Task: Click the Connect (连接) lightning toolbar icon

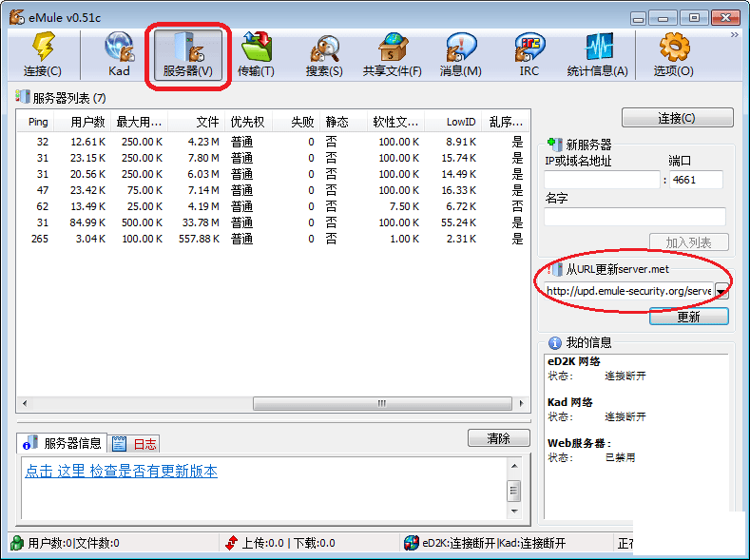Action: pos(43,47)
